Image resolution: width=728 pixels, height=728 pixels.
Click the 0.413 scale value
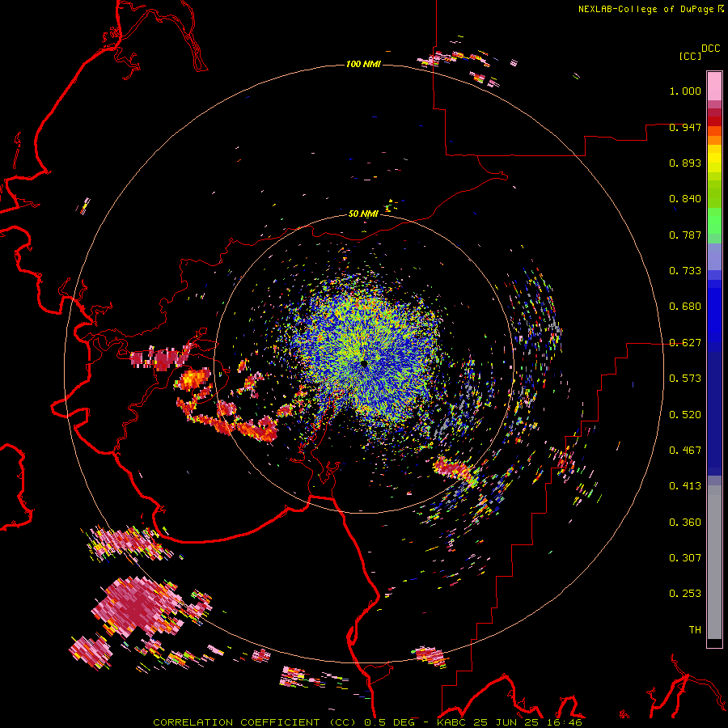685,486
